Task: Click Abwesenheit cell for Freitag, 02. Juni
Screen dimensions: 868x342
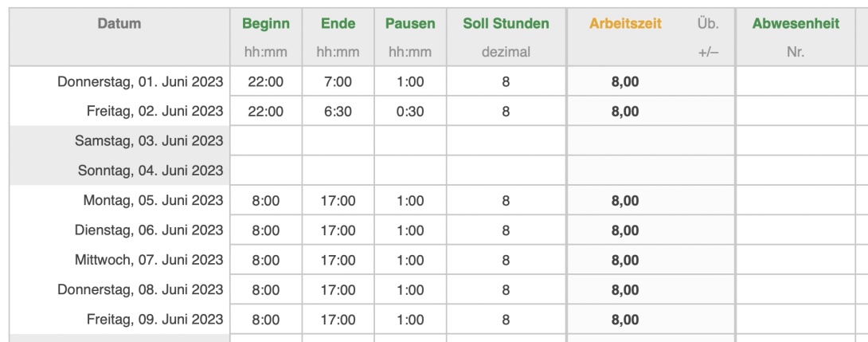Action: (795, 112)
